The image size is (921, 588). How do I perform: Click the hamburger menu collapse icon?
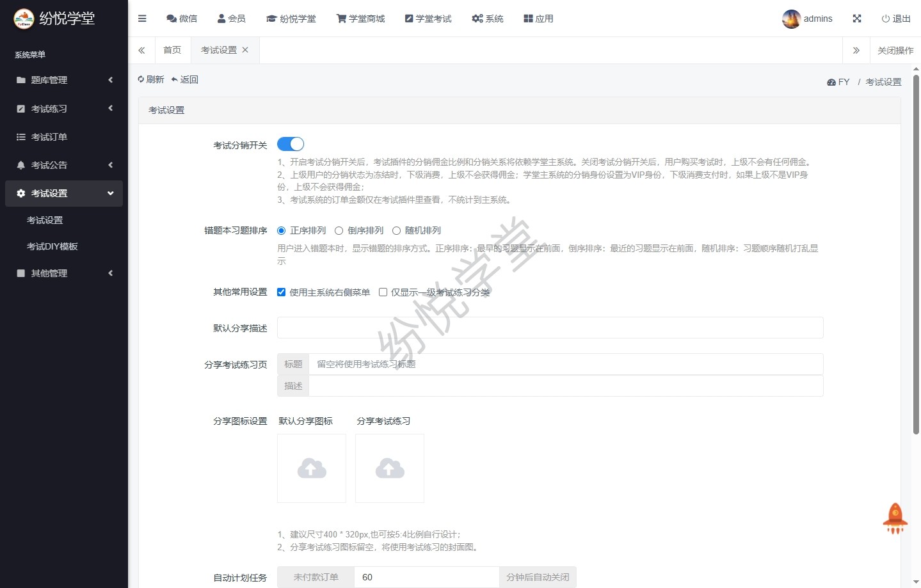pos(142,19)
